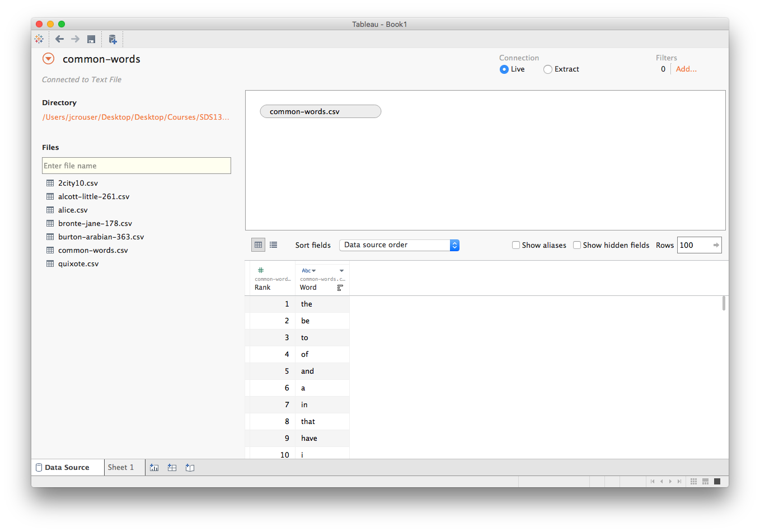Click the cell containing 'that'

click(322, 421)
